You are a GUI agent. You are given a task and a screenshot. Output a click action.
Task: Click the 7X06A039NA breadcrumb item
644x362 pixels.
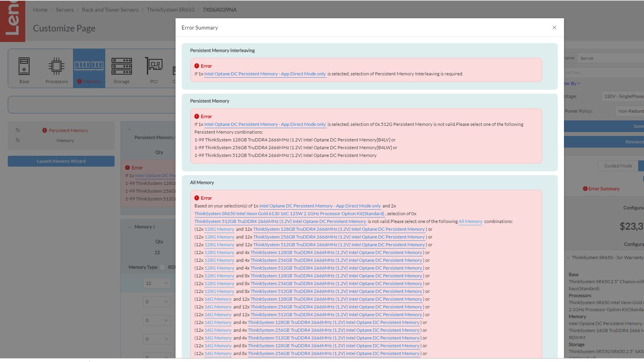click(219, 10)
